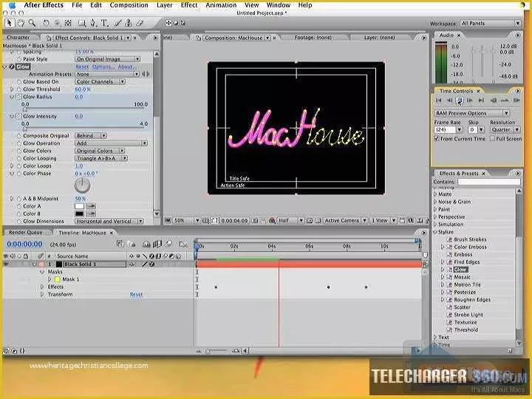Click Glow About link
This screenshot has width=532, height=399.
(x=126, y=66)
